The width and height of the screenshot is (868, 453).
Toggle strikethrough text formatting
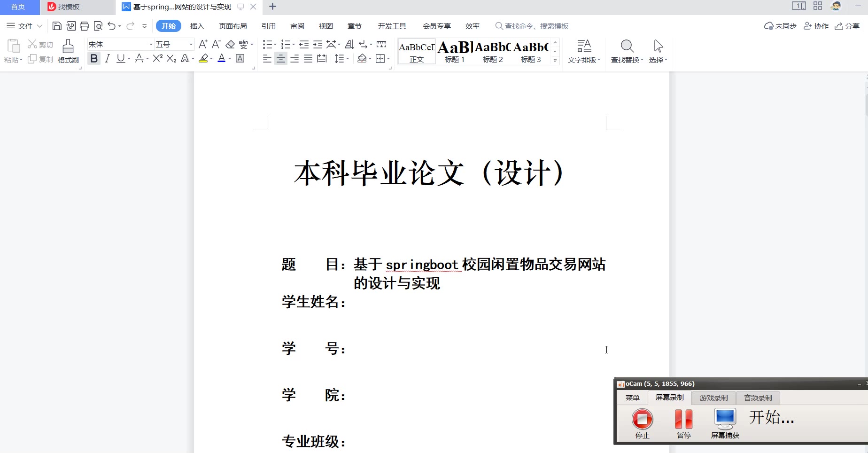139,58
